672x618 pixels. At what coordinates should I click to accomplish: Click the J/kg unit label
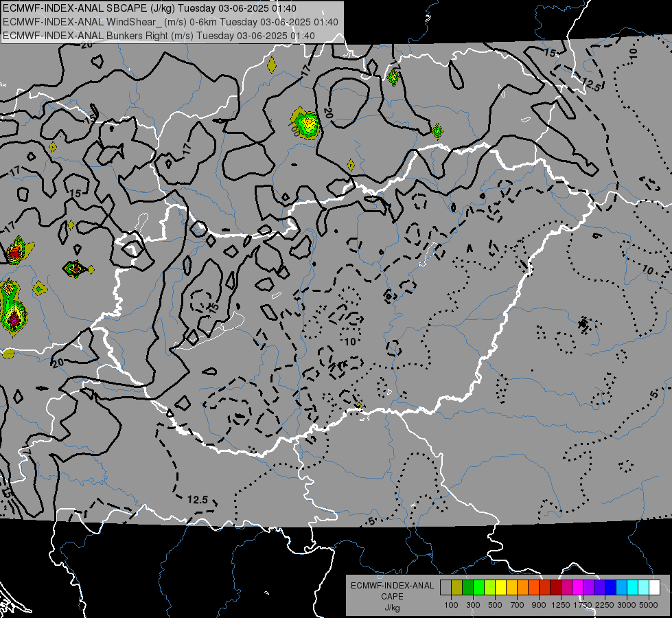392,608
